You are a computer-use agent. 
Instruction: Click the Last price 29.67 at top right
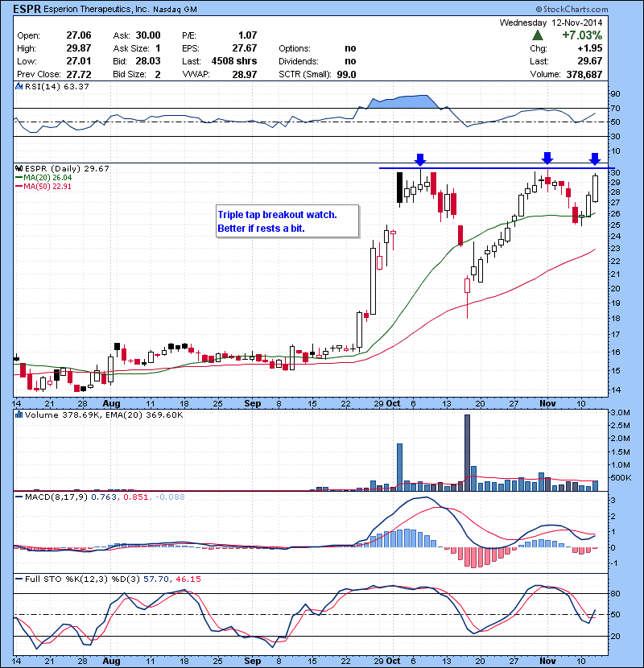coord(590,61)
